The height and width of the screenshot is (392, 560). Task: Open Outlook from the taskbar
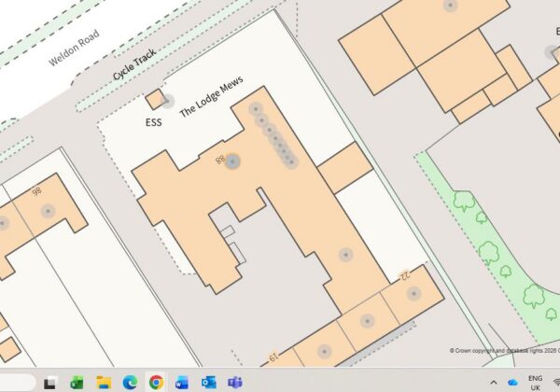(x=208, y=383)
